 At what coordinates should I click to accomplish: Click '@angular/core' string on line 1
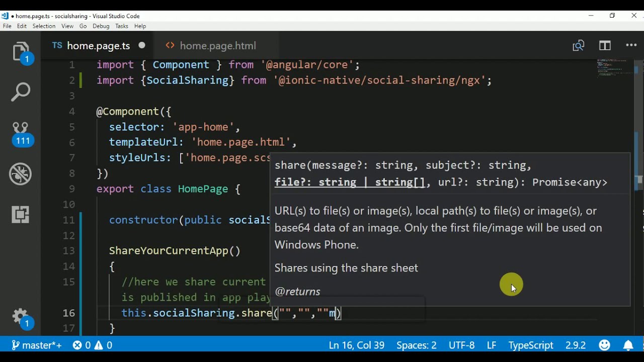(x=307, y=65)
